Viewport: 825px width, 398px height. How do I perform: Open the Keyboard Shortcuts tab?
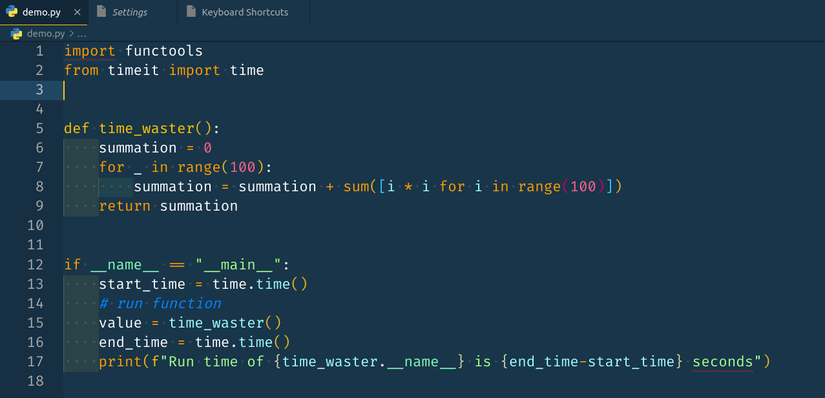[244, 12]
